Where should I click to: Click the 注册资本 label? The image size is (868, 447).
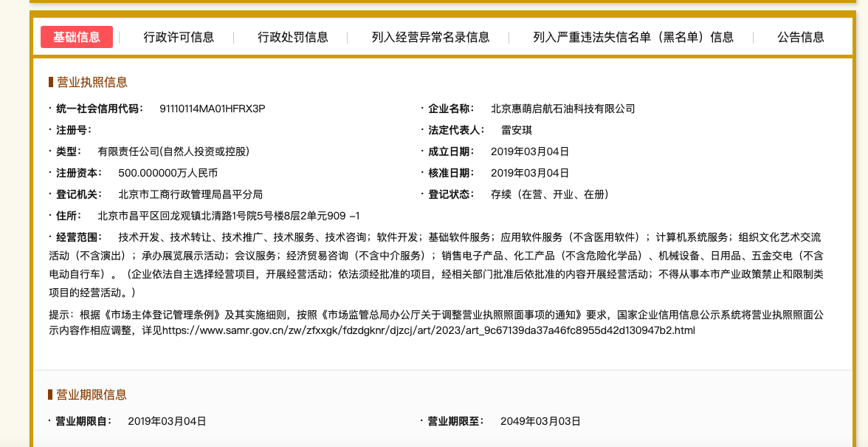coord(79,174)
